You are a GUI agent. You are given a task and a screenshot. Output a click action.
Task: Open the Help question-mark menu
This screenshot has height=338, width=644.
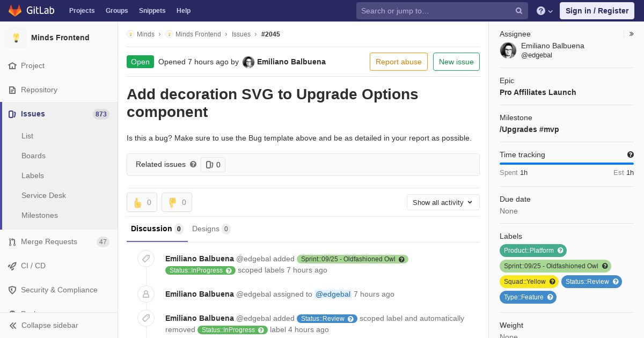coord(545,11)
